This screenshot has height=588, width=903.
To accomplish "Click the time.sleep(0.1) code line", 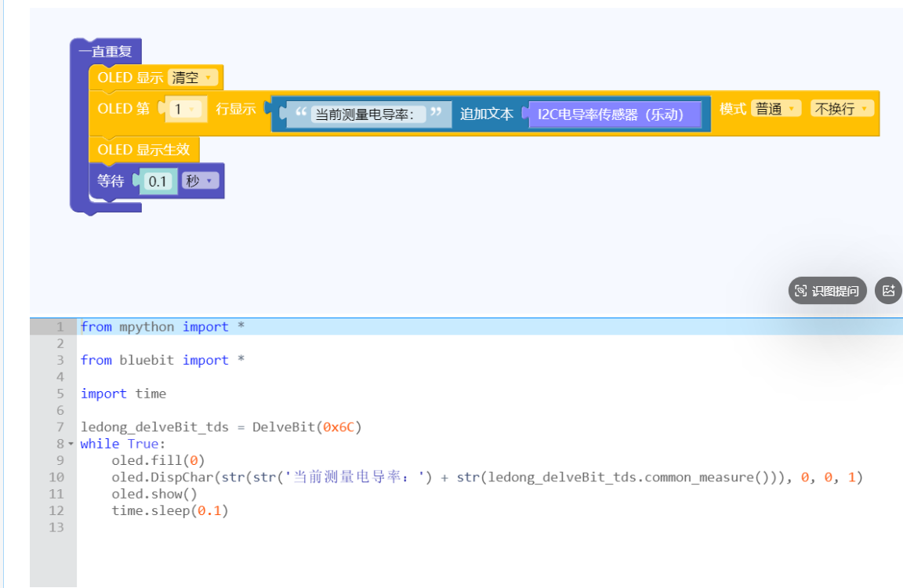I will (170, 510).
